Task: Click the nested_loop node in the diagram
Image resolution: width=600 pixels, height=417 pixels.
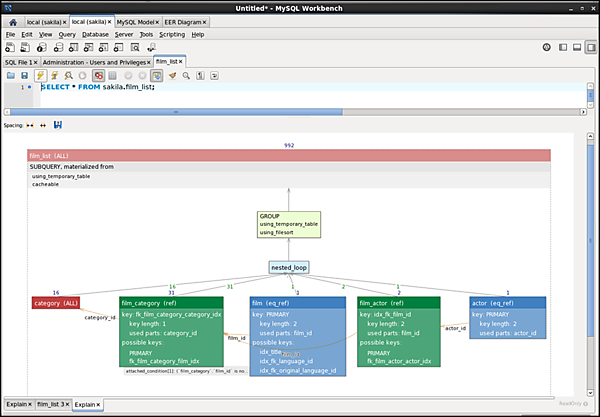Action: [287, 268]
